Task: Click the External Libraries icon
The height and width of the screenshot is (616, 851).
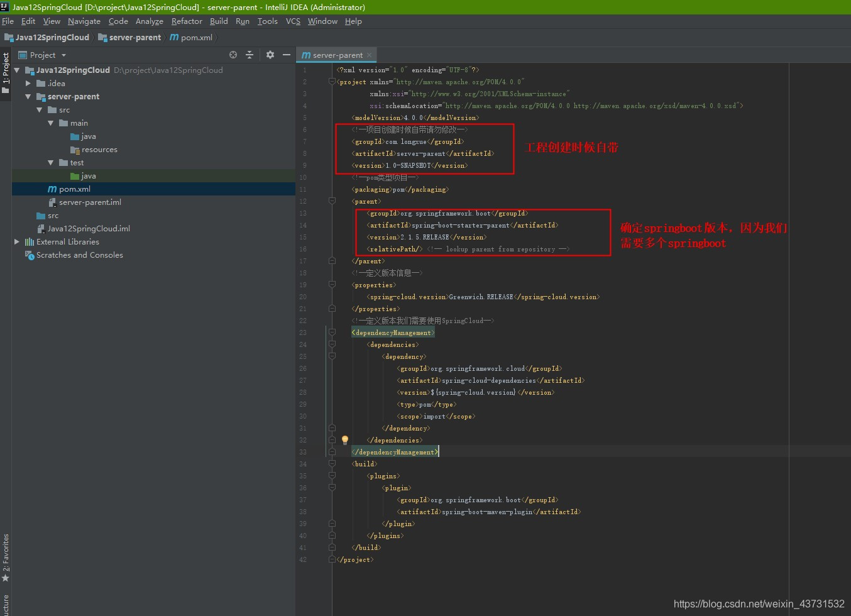Action: pos(30,242)
